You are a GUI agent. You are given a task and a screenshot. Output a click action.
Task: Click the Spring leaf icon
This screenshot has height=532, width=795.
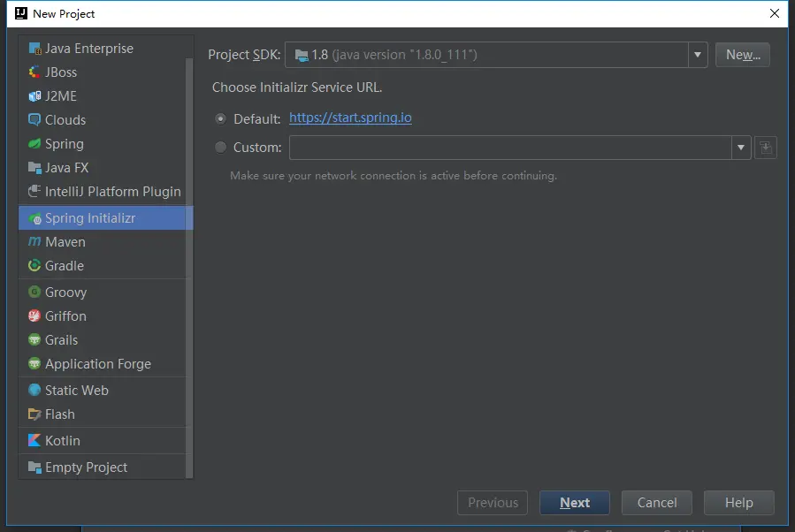pos(34,144)
